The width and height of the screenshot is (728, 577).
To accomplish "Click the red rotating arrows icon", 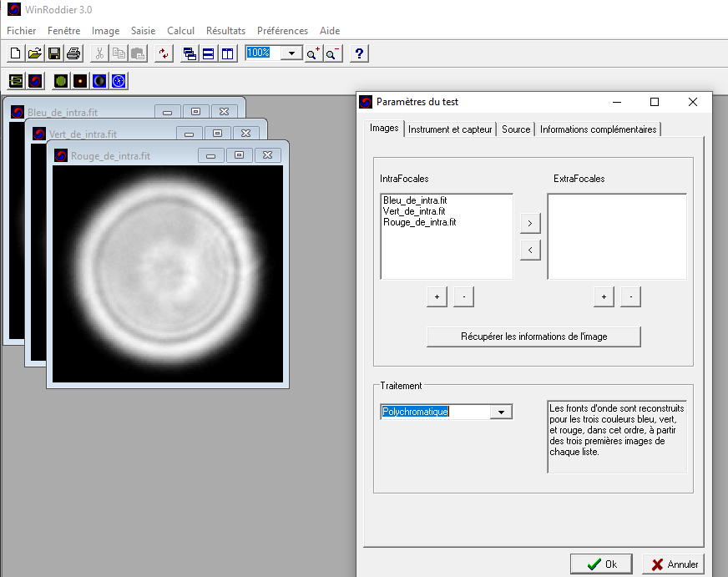I will point(164,53).
